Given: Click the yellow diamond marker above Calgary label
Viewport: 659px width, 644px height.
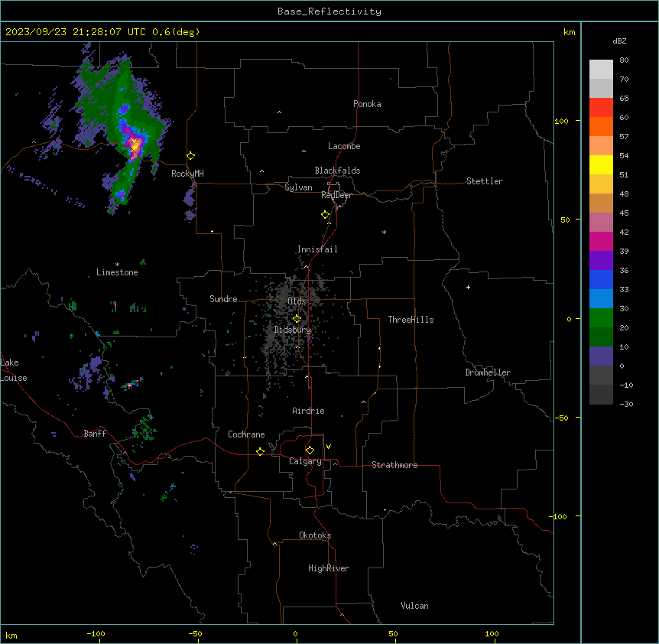Looking at the screenshot, I should click(x=310, y=450).
